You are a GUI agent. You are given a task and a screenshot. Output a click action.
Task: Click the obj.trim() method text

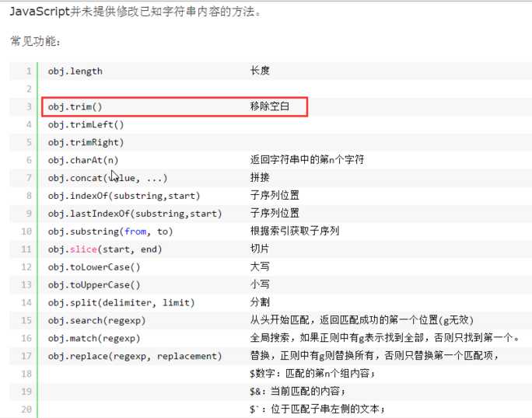75,106
